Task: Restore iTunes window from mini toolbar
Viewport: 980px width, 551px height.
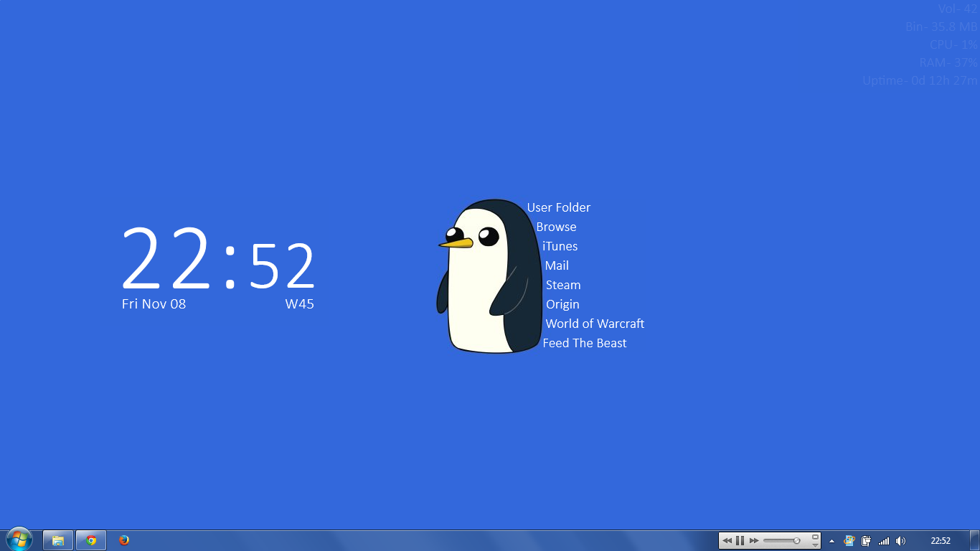Action: pos(815,537)
